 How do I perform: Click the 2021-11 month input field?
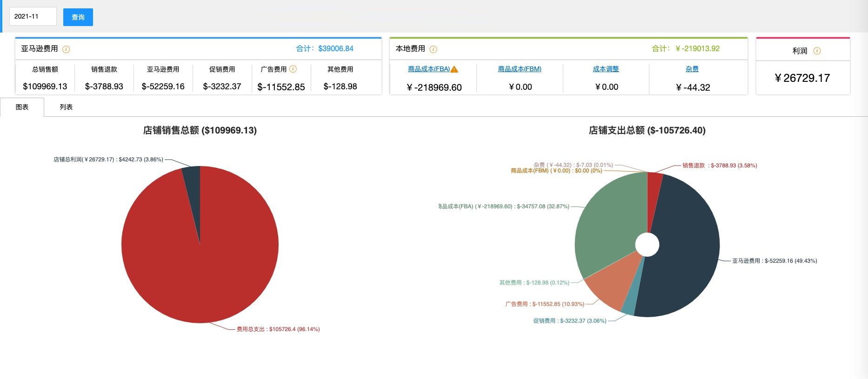click(33, 17)
